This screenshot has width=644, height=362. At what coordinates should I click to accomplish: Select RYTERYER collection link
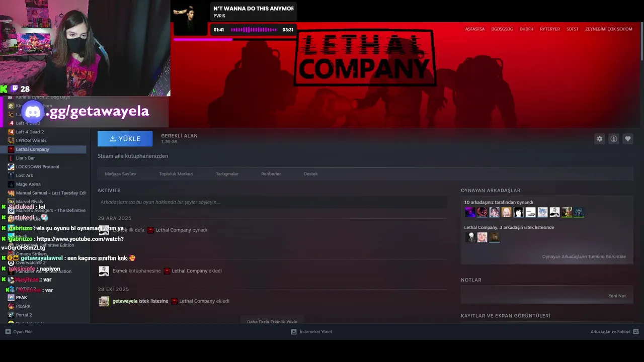550,29
